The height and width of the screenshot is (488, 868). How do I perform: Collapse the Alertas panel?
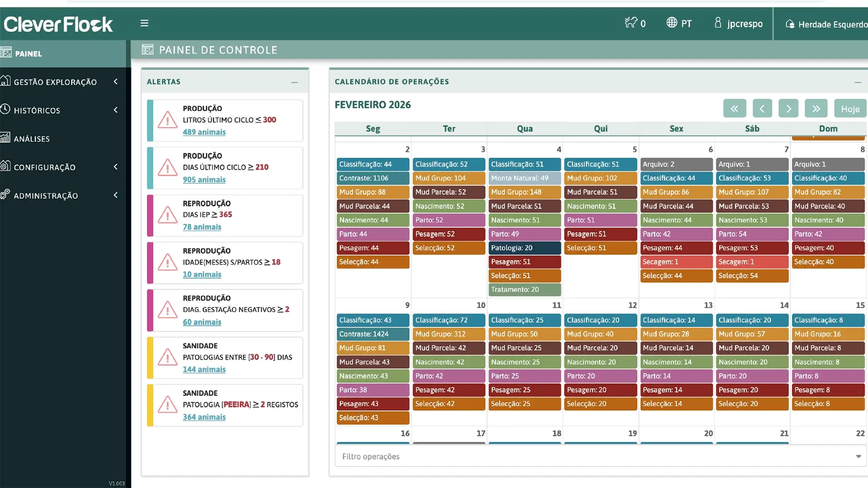click(x=294, y=82)
